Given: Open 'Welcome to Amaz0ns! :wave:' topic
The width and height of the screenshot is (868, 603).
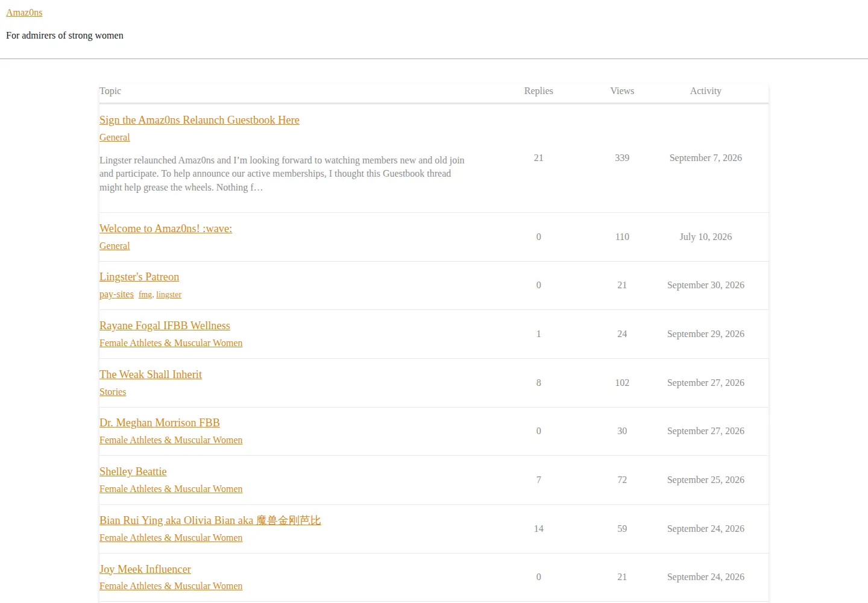Looking at the screenshot, I should pyautogui.click(x=166, y=229).
